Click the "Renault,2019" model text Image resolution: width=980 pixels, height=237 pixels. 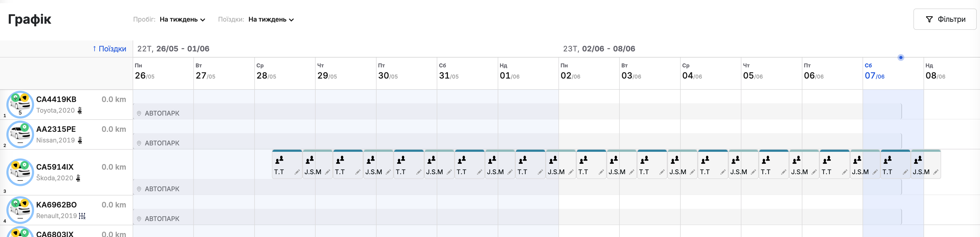point(57,216)
